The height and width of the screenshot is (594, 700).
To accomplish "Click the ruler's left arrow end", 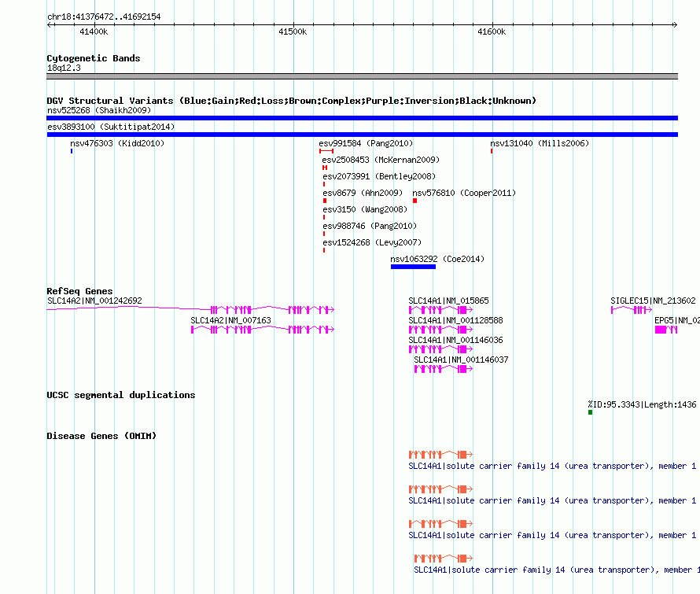I will click(50, 25).
